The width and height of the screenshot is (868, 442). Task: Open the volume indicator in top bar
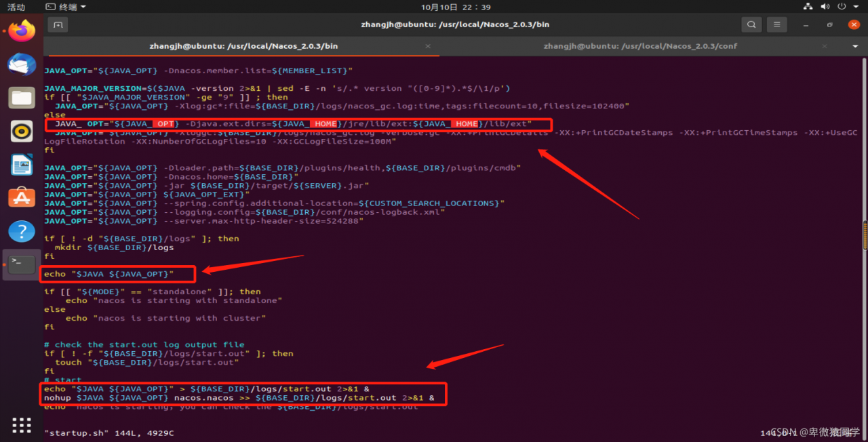(826, 7)
